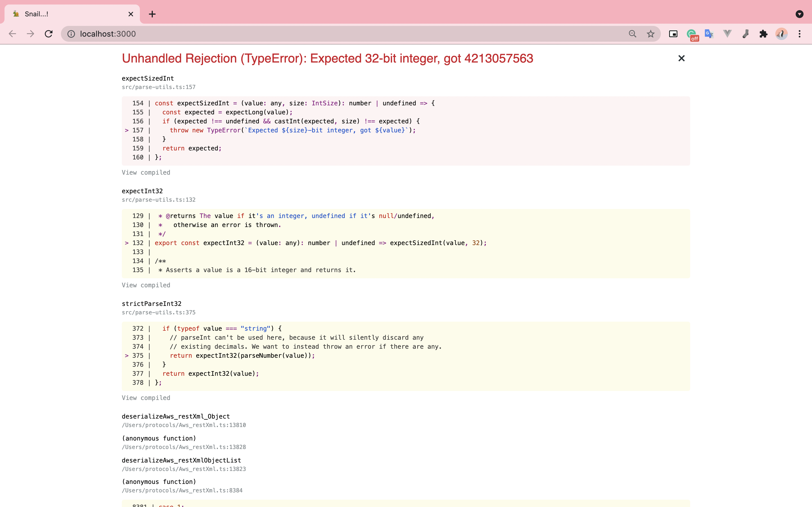Open a new tab with the plus button

[152, 14]
